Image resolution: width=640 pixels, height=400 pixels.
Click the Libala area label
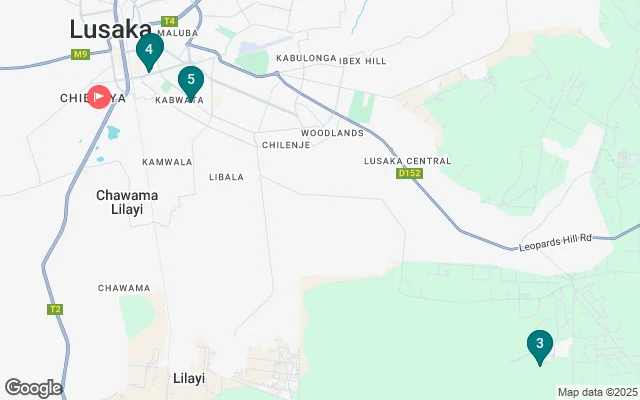tap(227, 177)
